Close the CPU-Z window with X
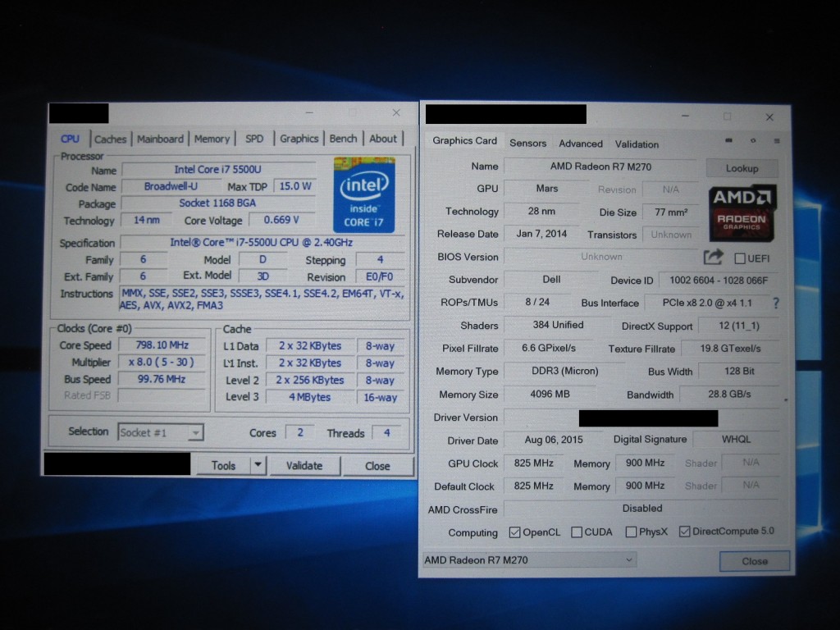 coord(396,112)
